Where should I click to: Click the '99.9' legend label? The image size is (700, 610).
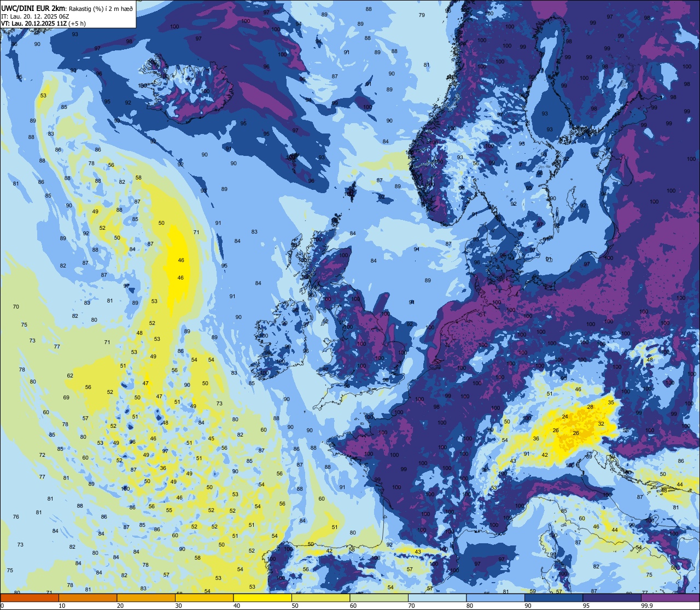[x=647, y=606]
